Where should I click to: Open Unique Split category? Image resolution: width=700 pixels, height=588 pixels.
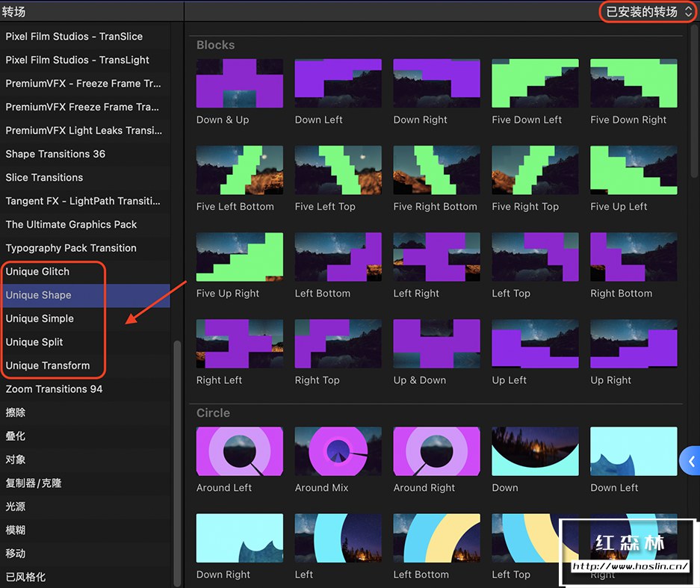point(85,342)
